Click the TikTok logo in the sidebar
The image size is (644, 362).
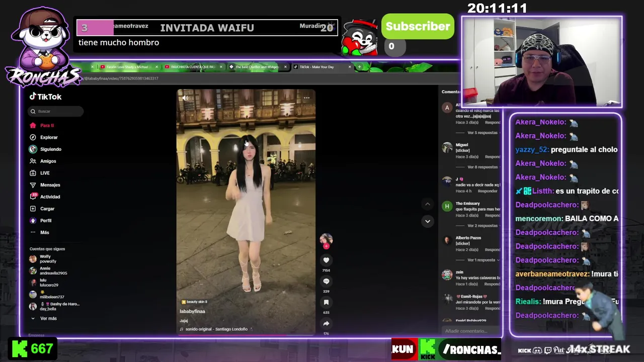(x=45, y=97)
